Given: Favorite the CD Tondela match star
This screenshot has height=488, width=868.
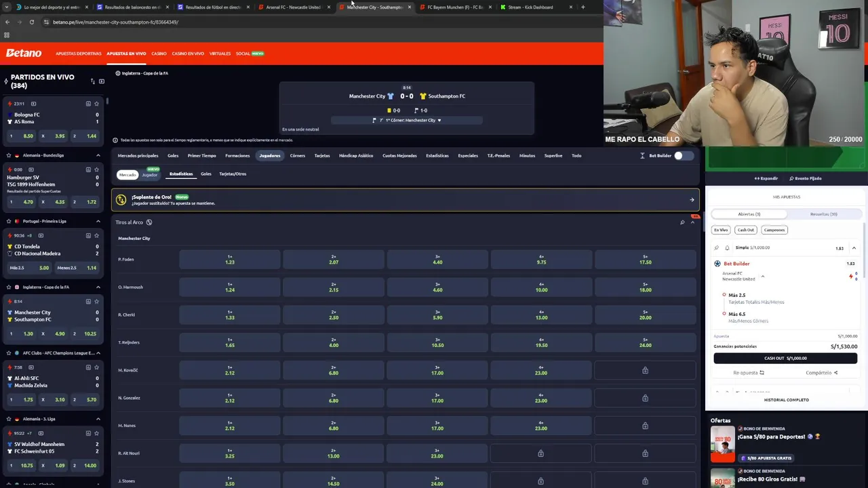Looking at the screenshot, I should tap(96, 235).
